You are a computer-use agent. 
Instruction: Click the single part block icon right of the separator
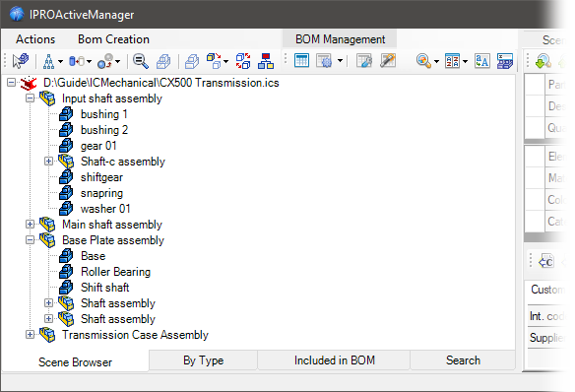coord(192,61)
